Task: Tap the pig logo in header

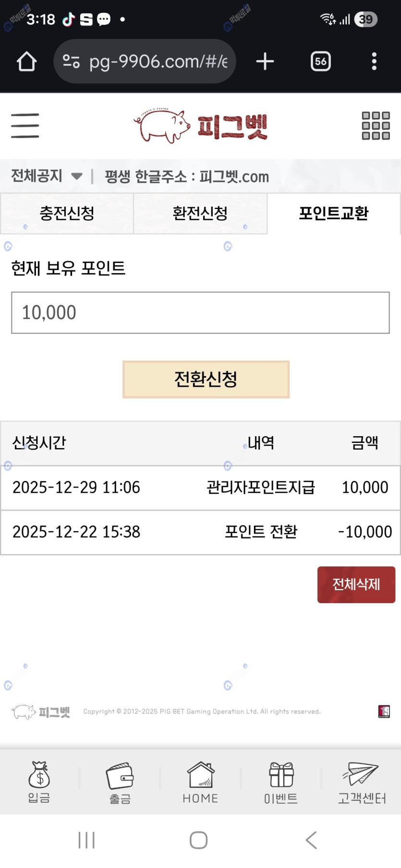Action: 200,126
